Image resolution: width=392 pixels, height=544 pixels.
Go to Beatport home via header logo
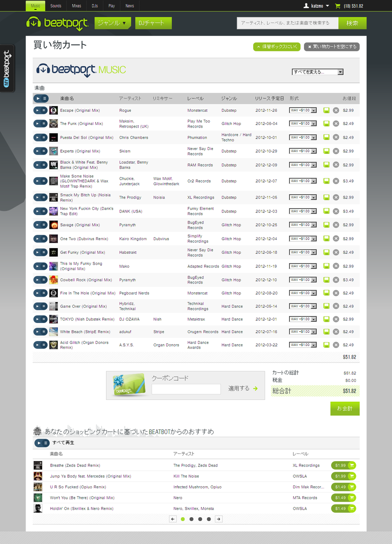coord(57,23)
